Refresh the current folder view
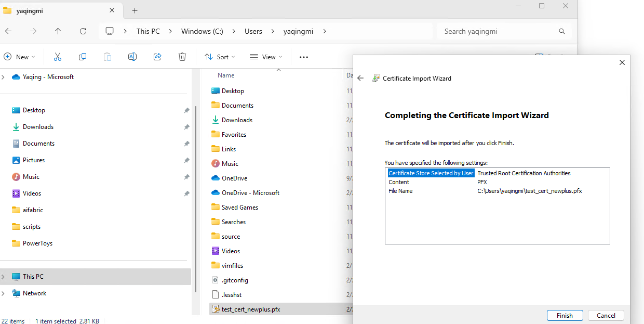The image size is (644, 324). coord(83,31)
